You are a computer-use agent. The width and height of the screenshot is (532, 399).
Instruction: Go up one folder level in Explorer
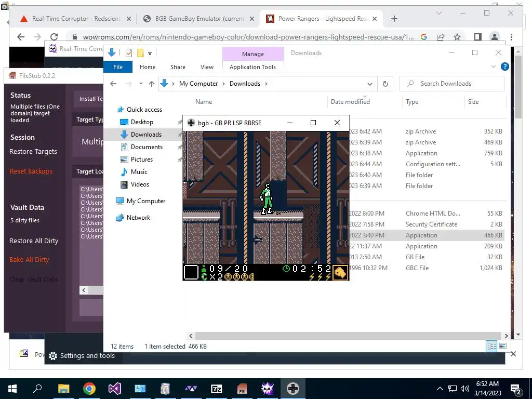151,84
